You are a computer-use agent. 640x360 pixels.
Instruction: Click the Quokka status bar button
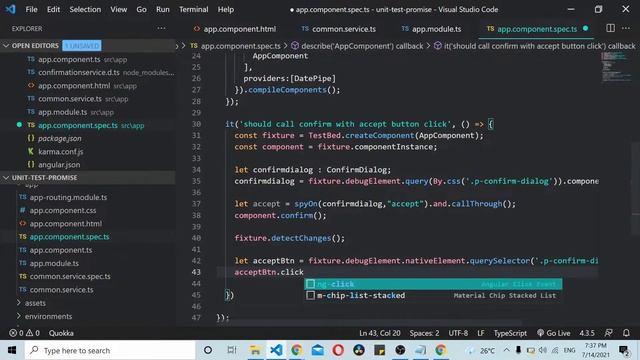click(61, 333)
